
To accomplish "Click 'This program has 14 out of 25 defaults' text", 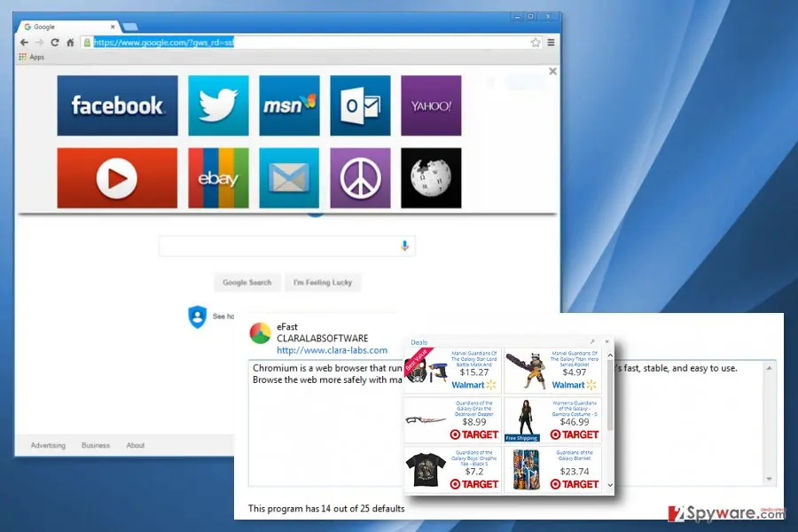I will (x=326, y=509).
